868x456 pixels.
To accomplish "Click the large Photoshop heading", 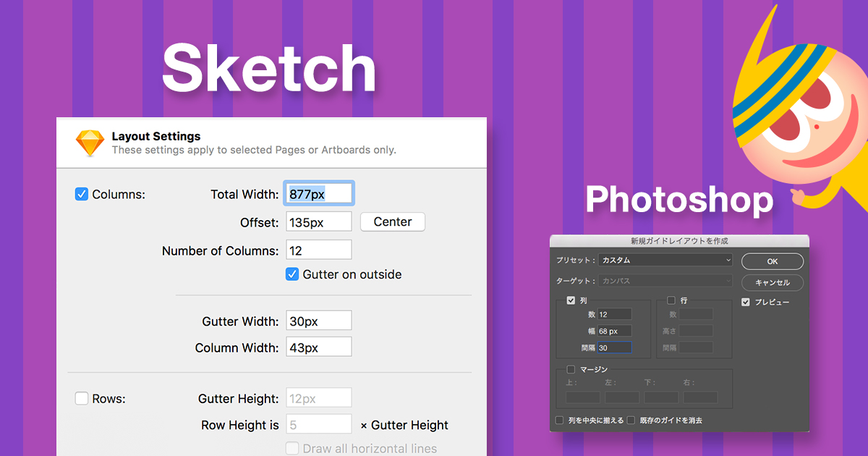I will coord(679,199).
